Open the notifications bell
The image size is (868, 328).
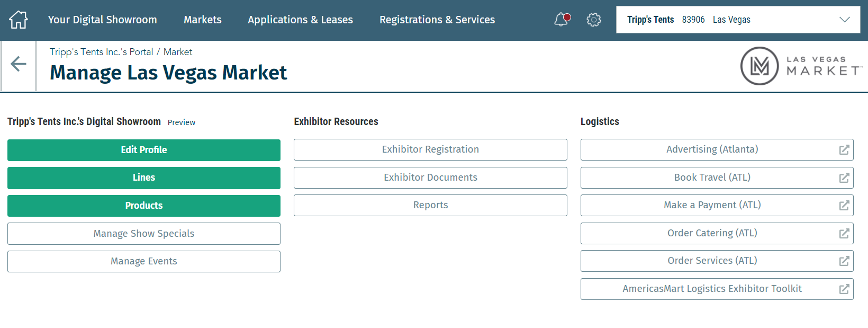[x=562, y=20]
